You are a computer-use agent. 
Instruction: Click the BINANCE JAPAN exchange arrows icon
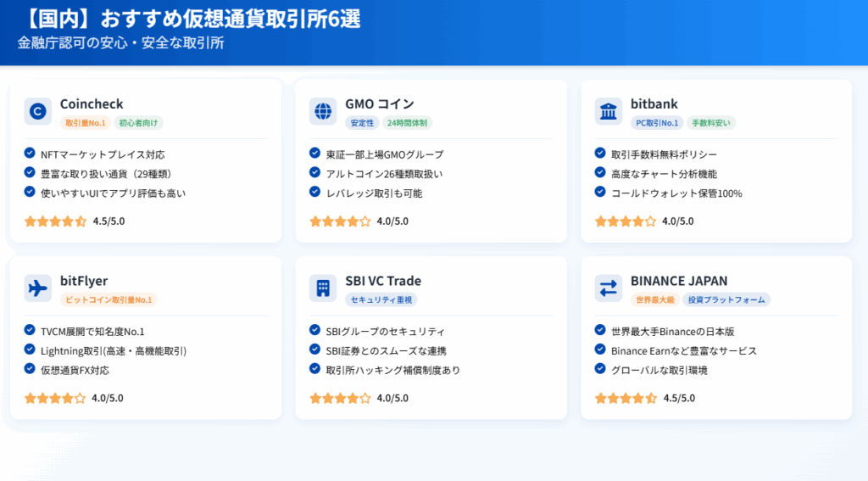pyautogui.click(x=609, y=288)
